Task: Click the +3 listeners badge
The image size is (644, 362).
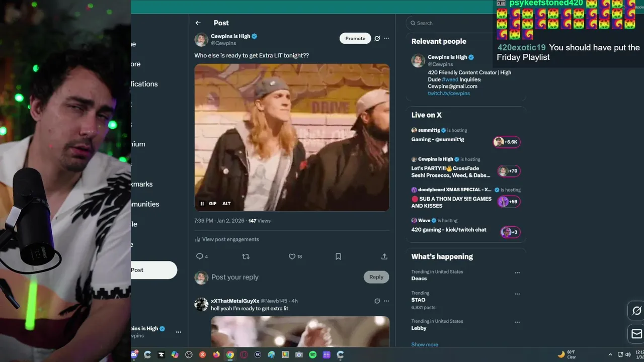Action: pyautogui.click(x=510, y=232)
